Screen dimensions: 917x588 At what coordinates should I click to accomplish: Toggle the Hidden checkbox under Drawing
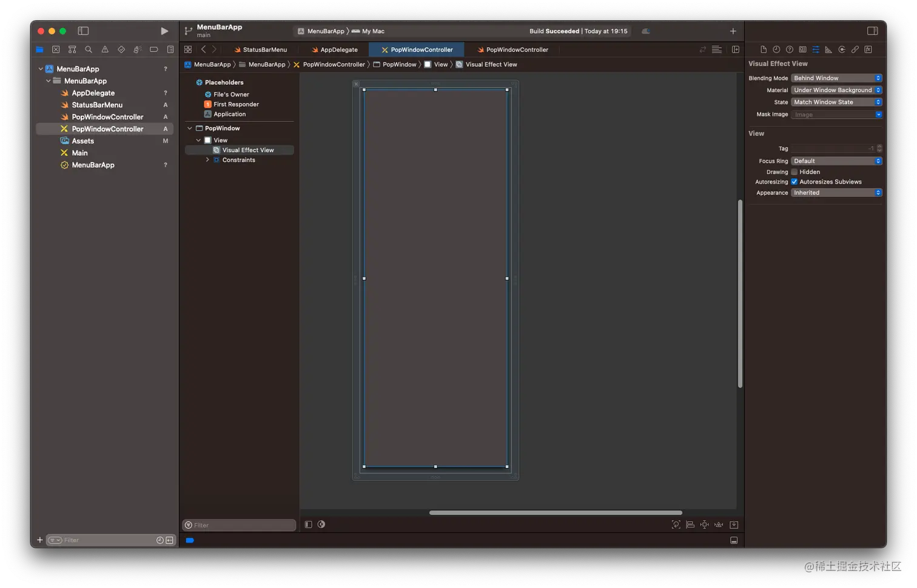[x=794, y=172]
